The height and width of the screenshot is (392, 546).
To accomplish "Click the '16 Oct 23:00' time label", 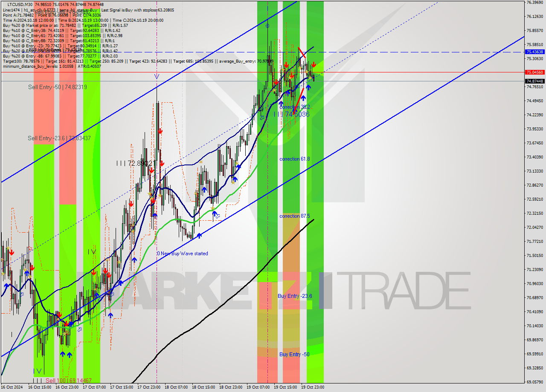I will click(67, 387).
